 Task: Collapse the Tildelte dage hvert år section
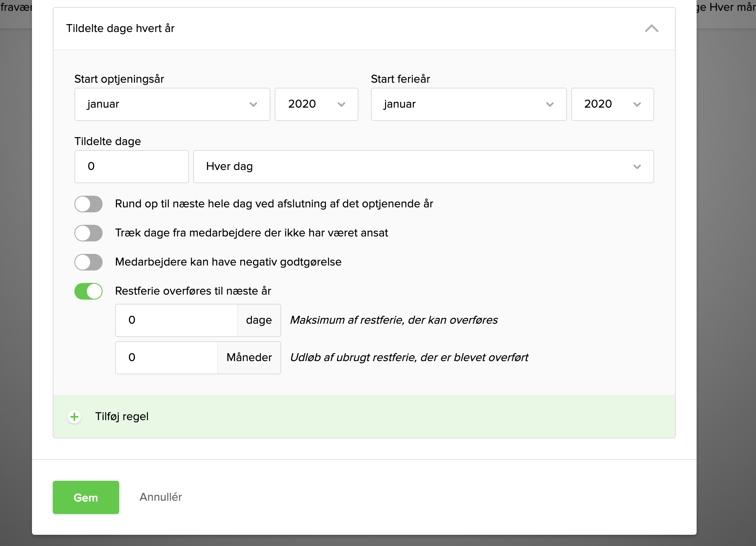click(x=651, y=28)
